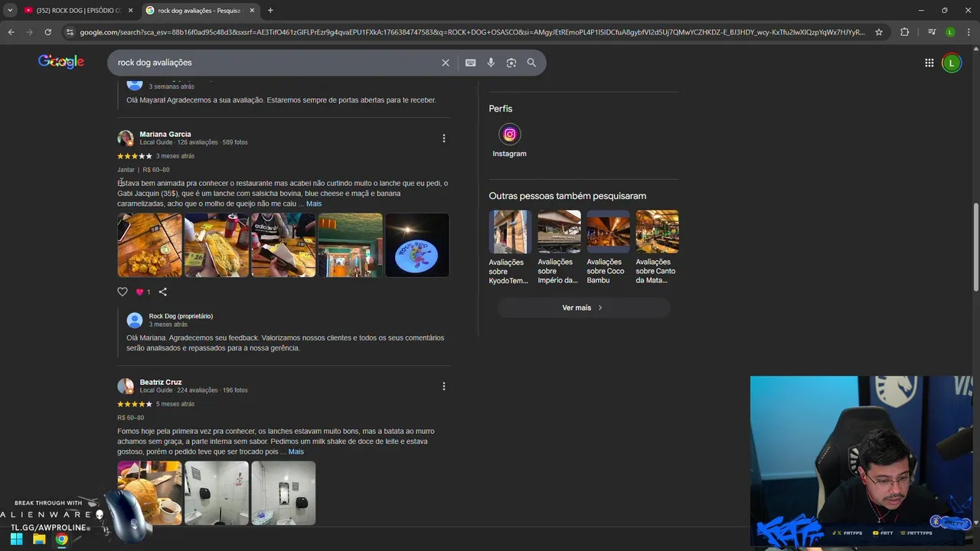Open Avaliações sobre Coco Bambu card
980x551 pixels.
pyautogui.click(x=608, y=247)
